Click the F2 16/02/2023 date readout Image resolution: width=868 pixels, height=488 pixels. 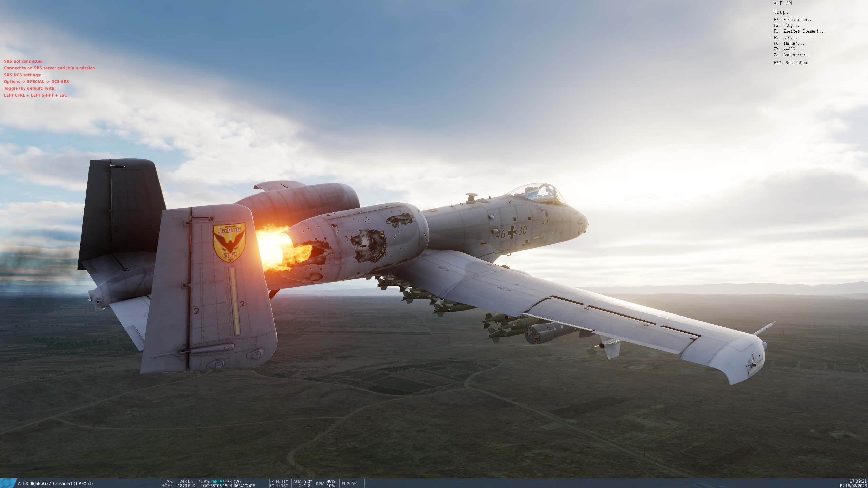point(853,486)
